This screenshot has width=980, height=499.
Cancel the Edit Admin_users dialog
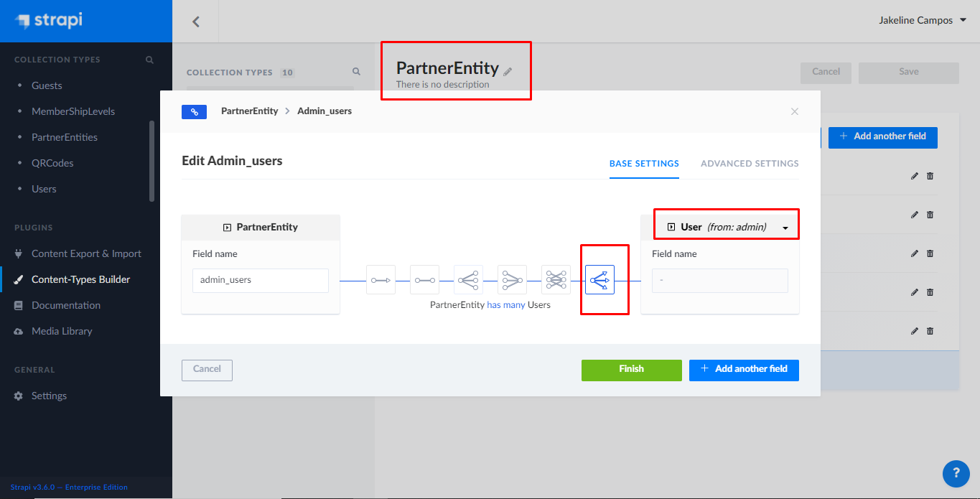click(207, 369)
